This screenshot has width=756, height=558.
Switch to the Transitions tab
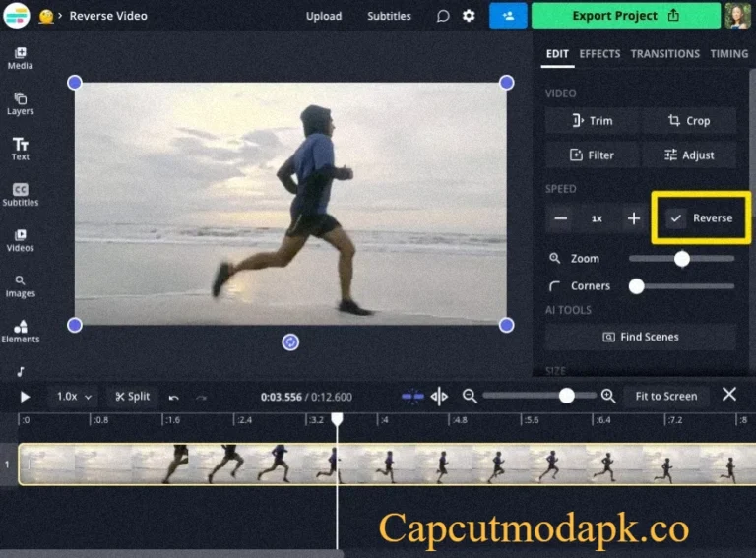[x=664, y=54]
